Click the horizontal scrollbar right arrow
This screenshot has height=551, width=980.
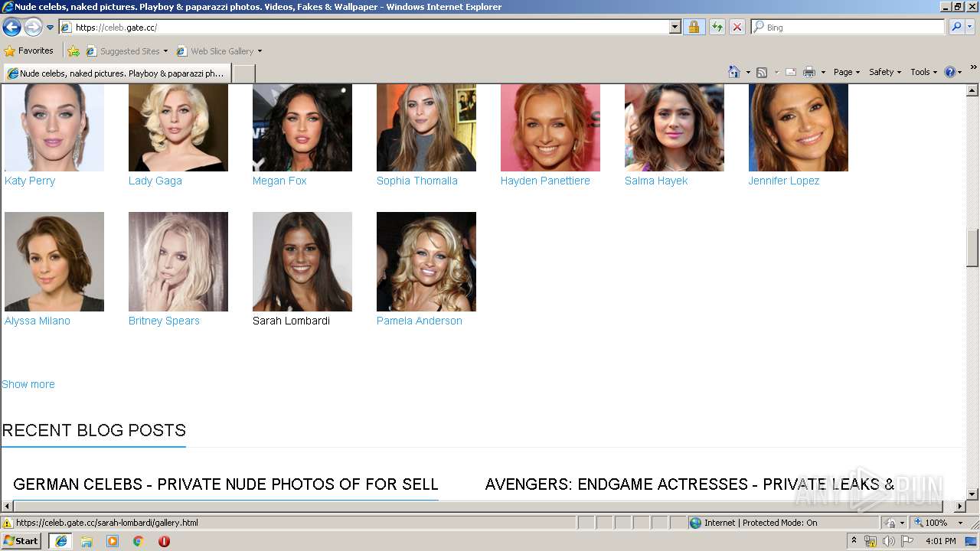(960, 506)
